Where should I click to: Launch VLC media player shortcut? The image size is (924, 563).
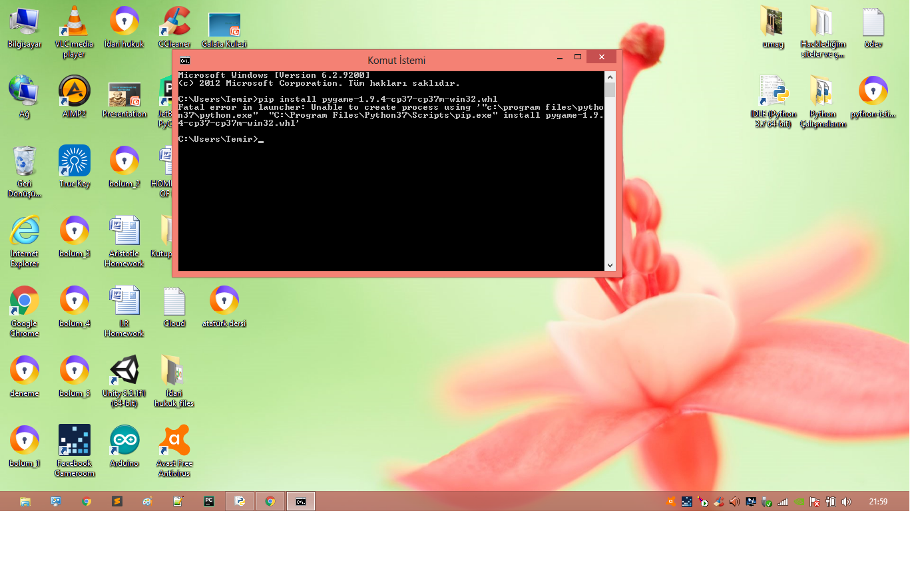pyautogui.click(x=74, y=31)
